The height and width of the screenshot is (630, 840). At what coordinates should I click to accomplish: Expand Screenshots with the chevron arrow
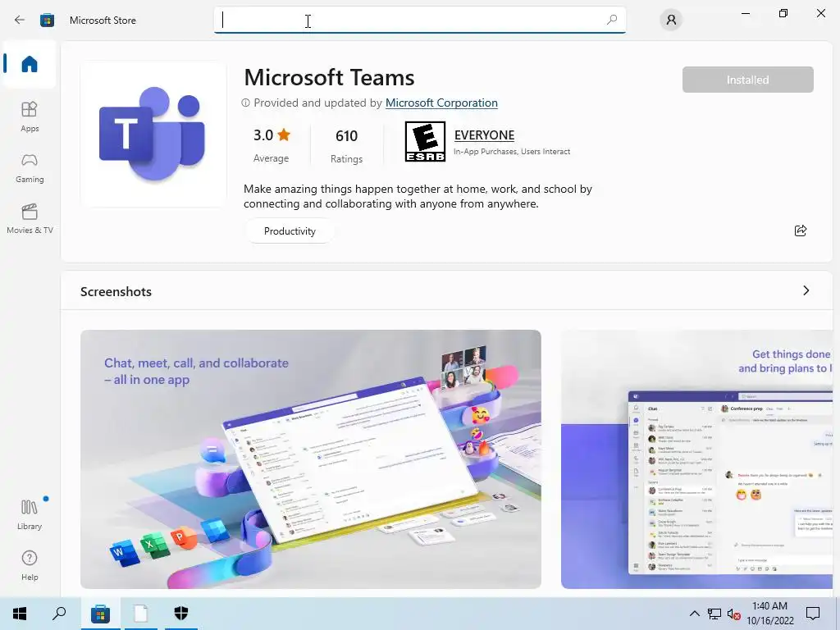coord(806,290)
